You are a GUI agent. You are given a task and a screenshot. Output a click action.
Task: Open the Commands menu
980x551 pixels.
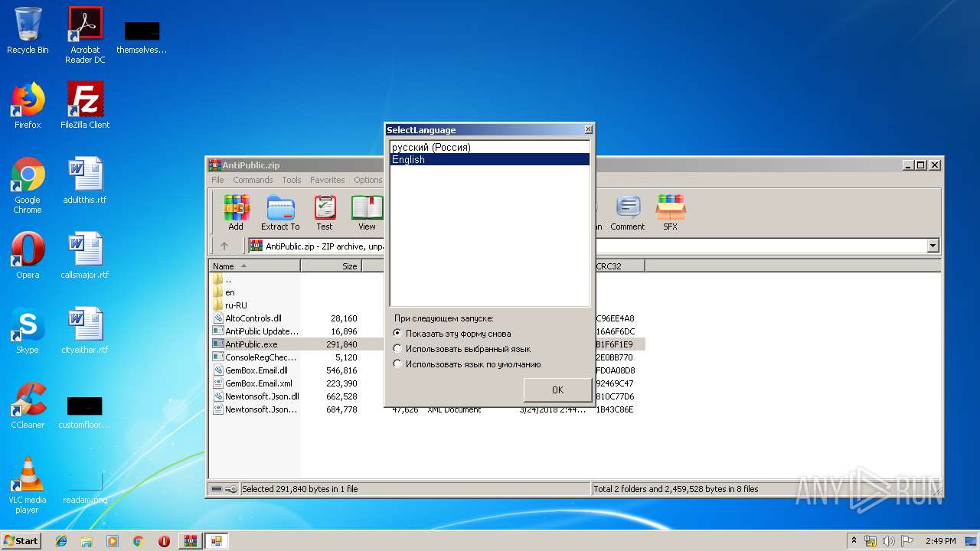pos(253,180)
